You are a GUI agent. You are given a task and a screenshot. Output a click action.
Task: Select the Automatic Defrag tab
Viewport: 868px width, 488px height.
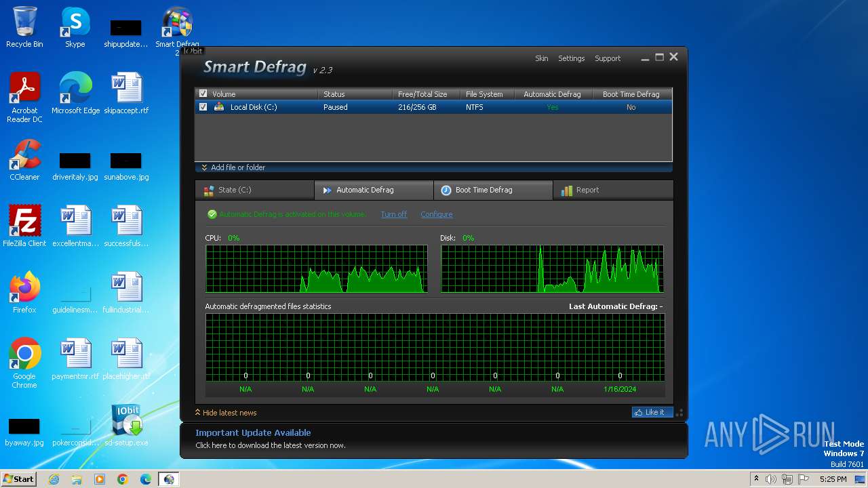coord(374,190)
